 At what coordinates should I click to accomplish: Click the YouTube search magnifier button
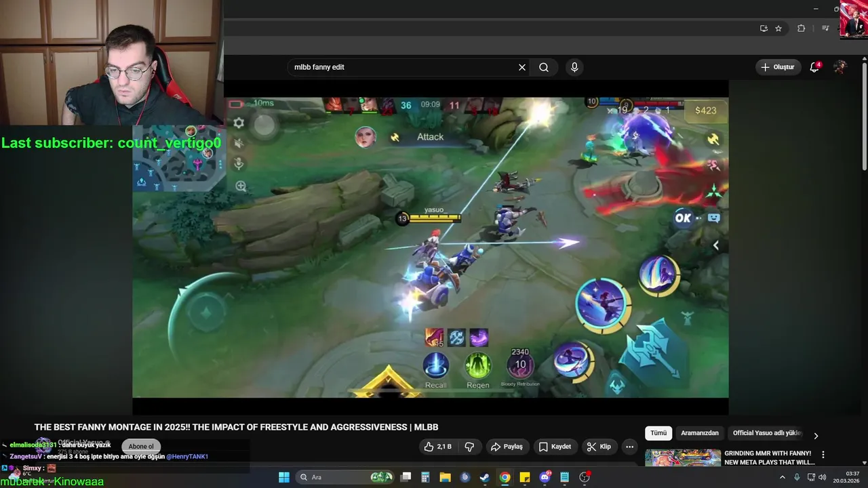(x=544, y=67)
